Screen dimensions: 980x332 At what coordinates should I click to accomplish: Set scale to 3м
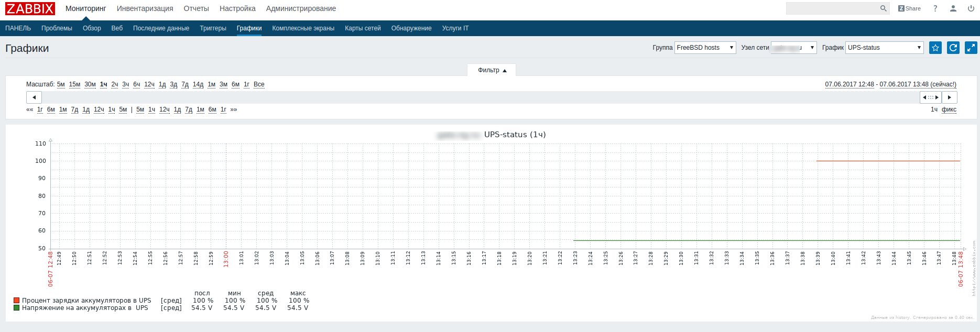pyautogui.click(x=223, y=84)
